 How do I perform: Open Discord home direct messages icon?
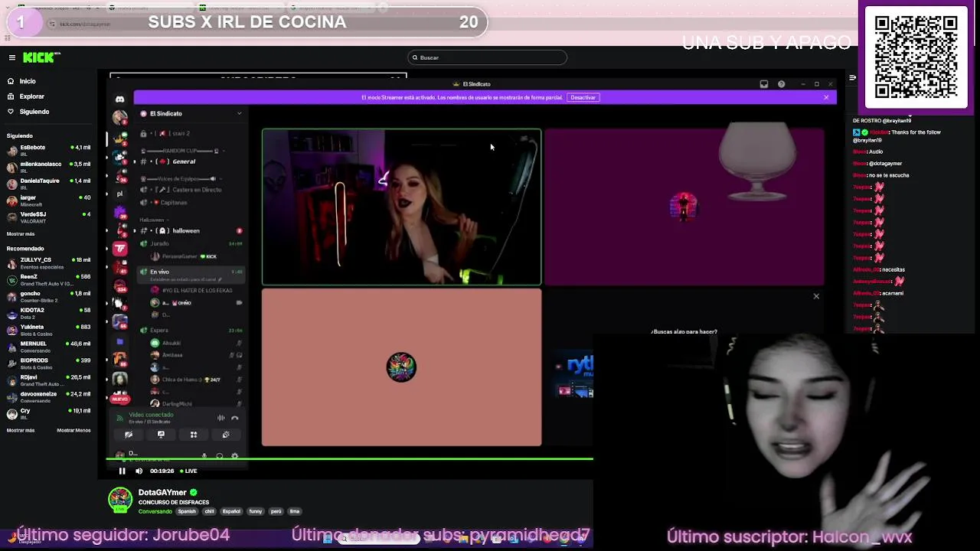tap(120, 99)
